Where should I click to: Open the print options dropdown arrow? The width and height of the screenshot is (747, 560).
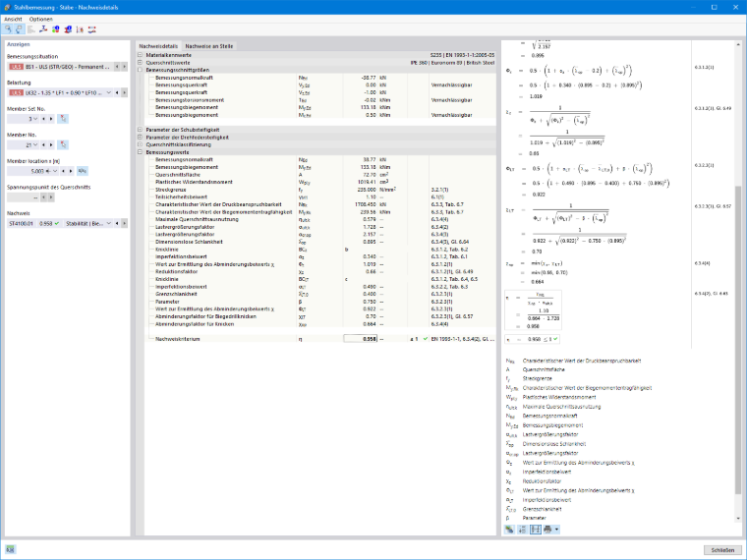tap(556, 529)
